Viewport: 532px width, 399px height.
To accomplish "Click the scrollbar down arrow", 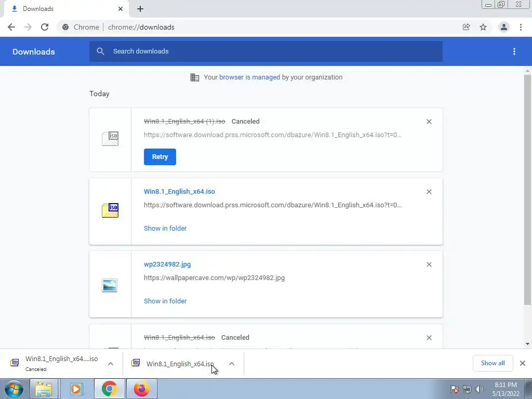I will click(x=527, y=344).
